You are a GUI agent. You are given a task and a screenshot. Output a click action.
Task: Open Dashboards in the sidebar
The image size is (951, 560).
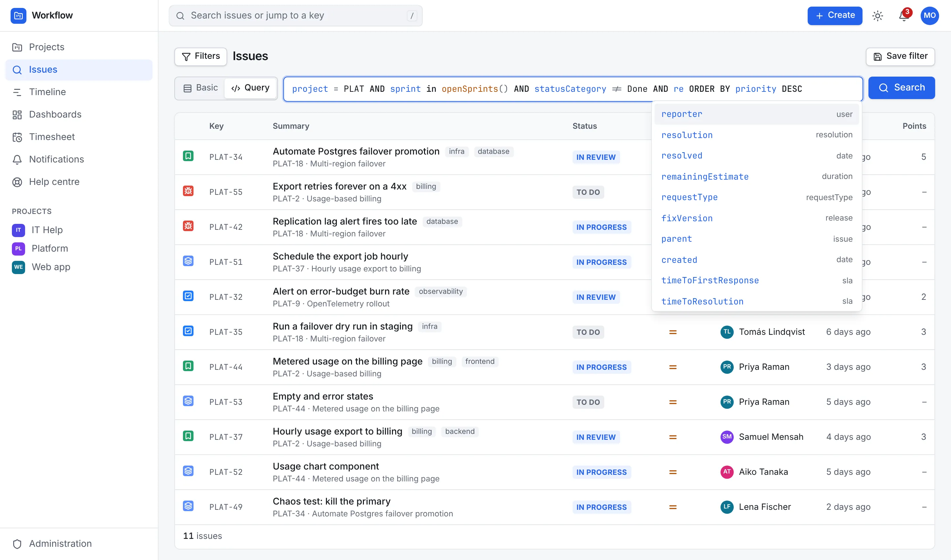79,114
